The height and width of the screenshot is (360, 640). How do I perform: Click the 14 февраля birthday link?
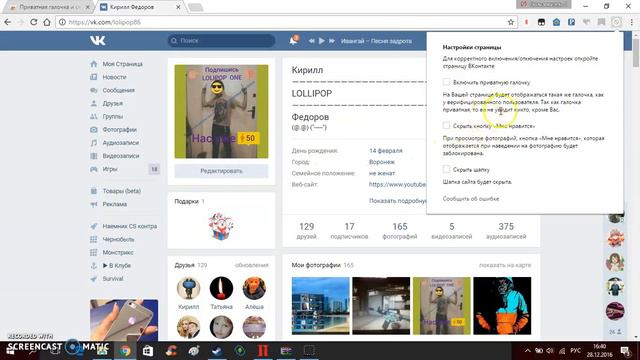click(x=386, y=151)
